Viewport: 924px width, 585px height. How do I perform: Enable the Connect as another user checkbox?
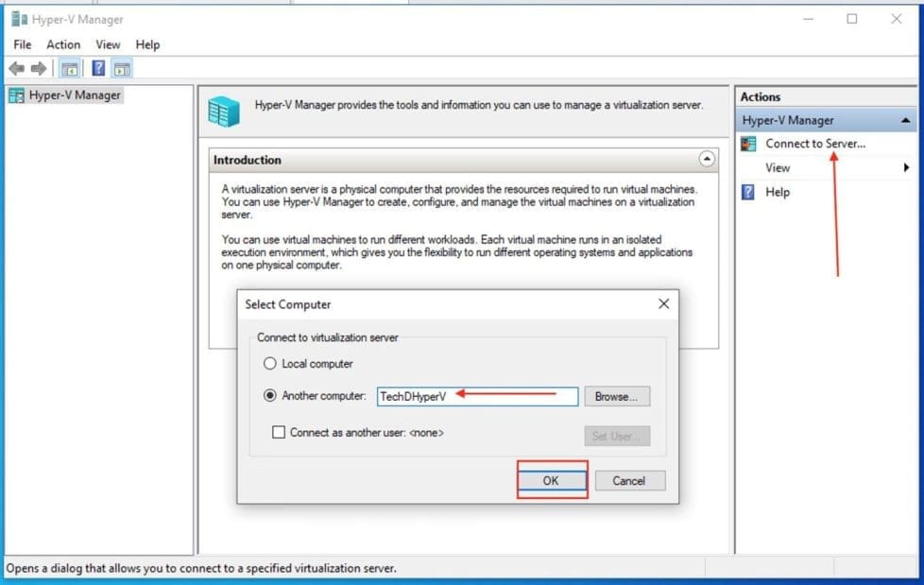click(x=279, y=432)
